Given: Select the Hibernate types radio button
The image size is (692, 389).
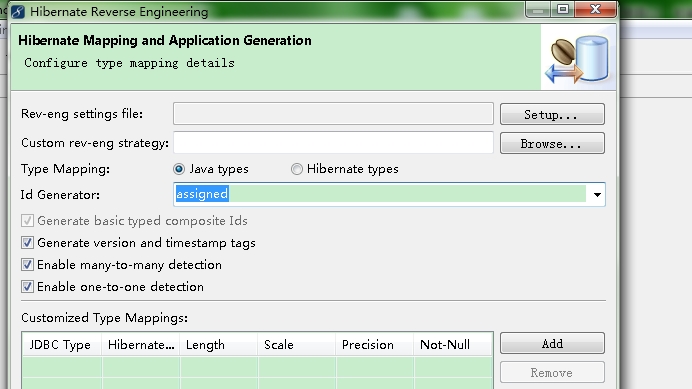Looking at the screenshot, I should 297,169.
